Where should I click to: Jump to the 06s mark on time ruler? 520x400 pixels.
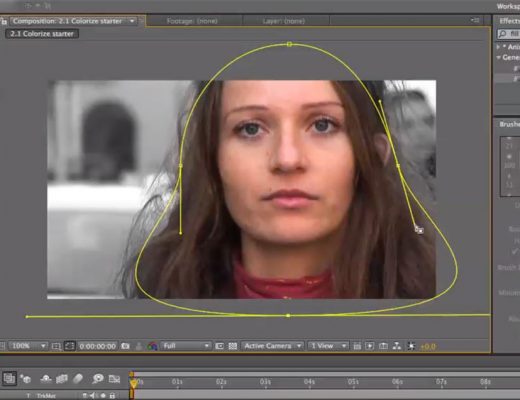397,382
